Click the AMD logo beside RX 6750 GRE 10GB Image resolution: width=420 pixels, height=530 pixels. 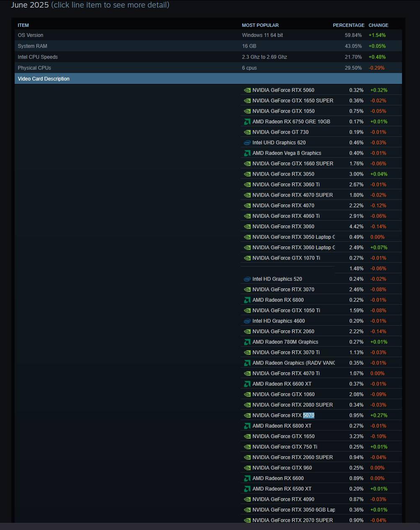tap(247, 122)
